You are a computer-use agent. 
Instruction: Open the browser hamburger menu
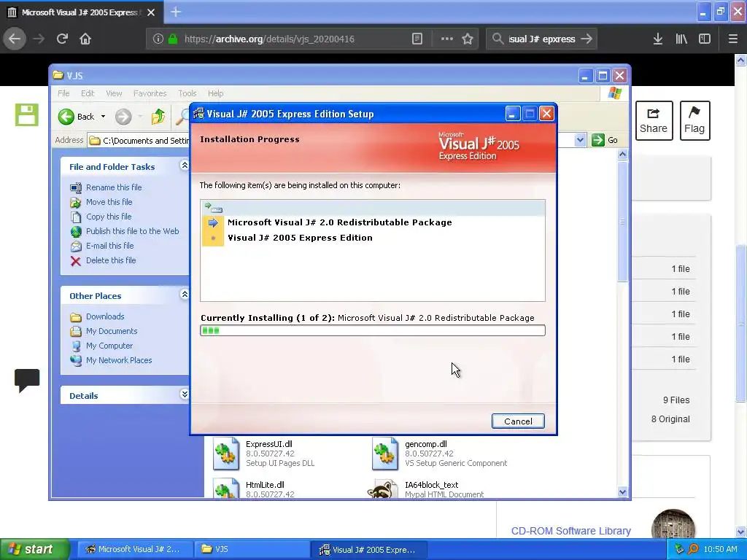pyautogui.click(x=732, y=39)
